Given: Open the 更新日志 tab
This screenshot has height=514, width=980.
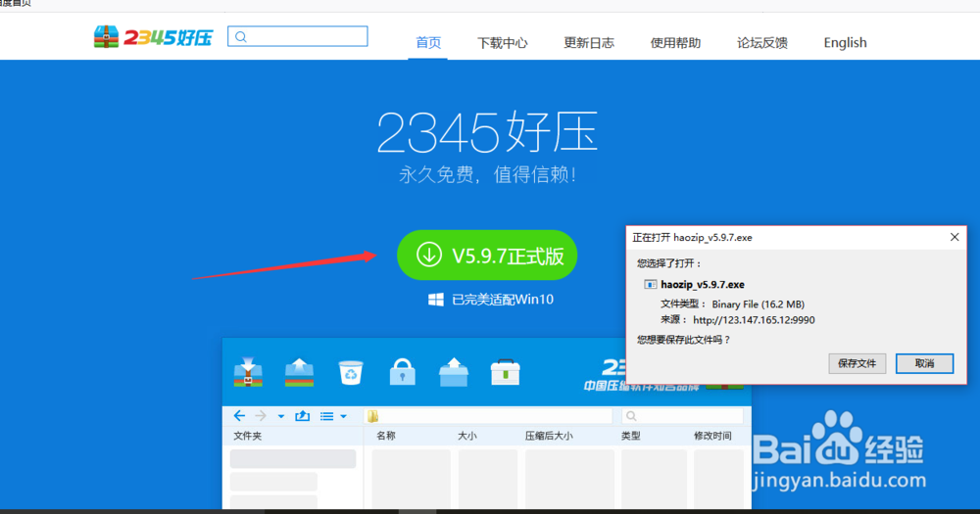Looking at the screenshot, I should (589, 42).
